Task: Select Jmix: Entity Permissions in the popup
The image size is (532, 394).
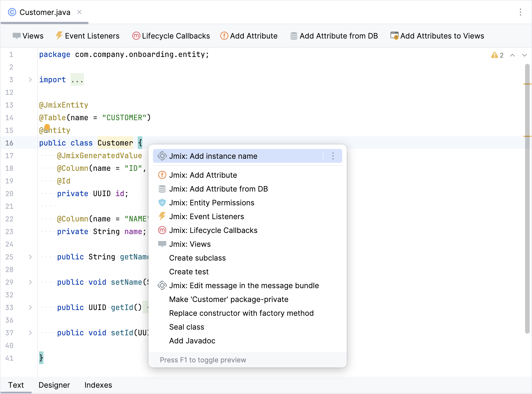Action: pyautogui.click(x=212, y=202)
